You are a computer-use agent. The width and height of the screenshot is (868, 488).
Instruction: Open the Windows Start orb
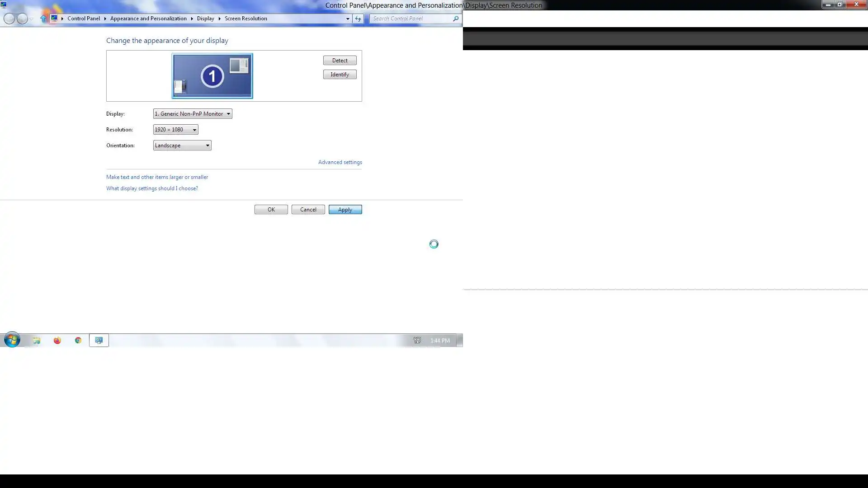[12, 340]
